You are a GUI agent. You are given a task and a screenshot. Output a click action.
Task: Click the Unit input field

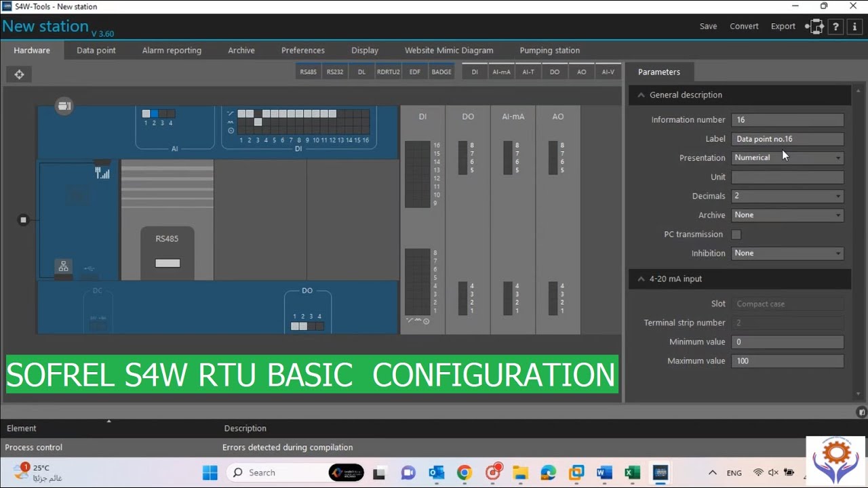tap(787, 177)
